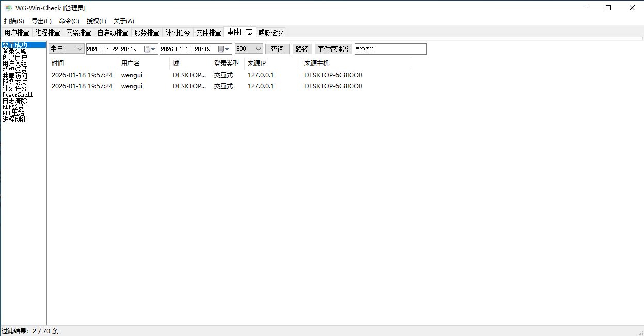
Task: Go to the 自启动排查 tab
Action: click(x=112, y=33)
